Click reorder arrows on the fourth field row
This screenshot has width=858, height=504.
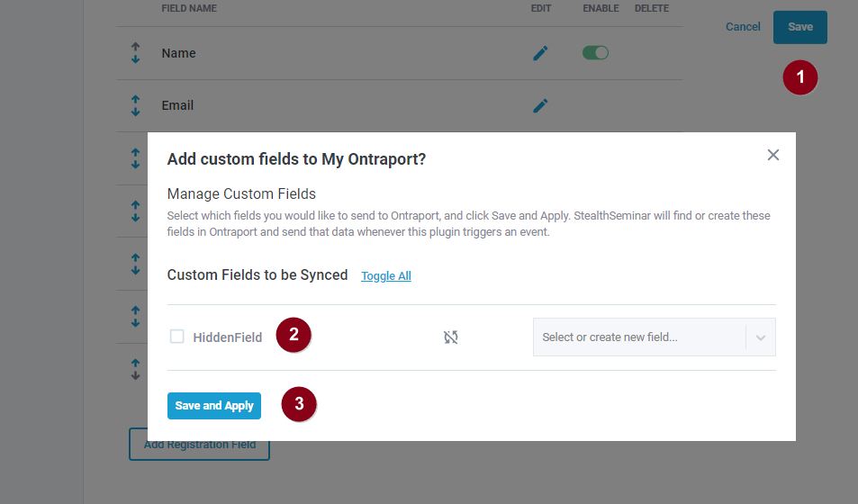point(136,211)
